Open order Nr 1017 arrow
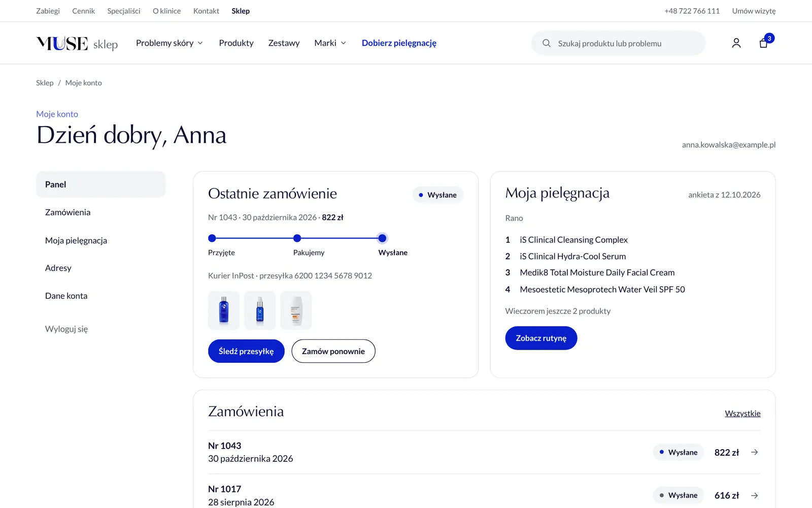The width and height of the screenshot is (812, 508). pyautogui.click(x=755, y=495)
